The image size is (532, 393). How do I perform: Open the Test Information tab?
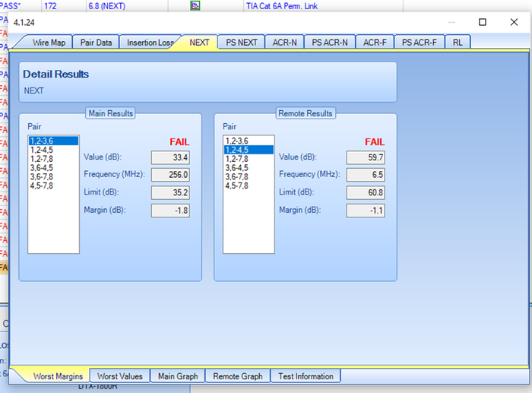(x=306, y=376)
